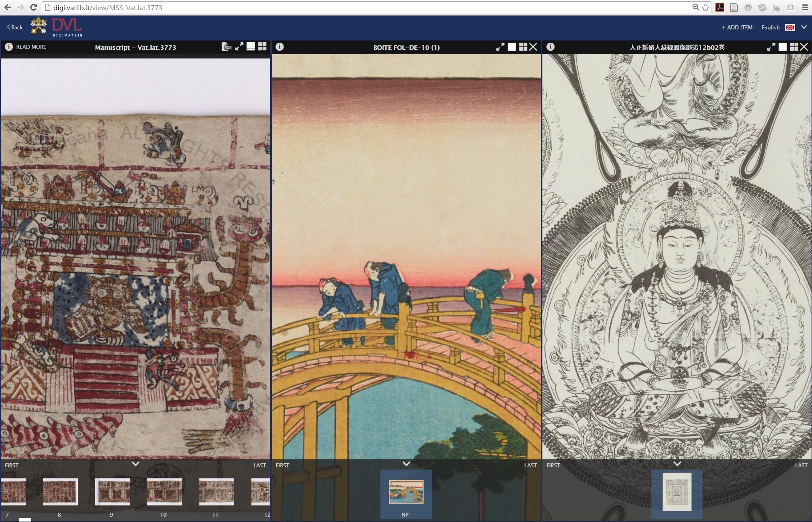The image size is (812, 522).
Task: Jump to LAST page in BOITE FOL-DE-10 panel
Action: (x=530, y=466)
